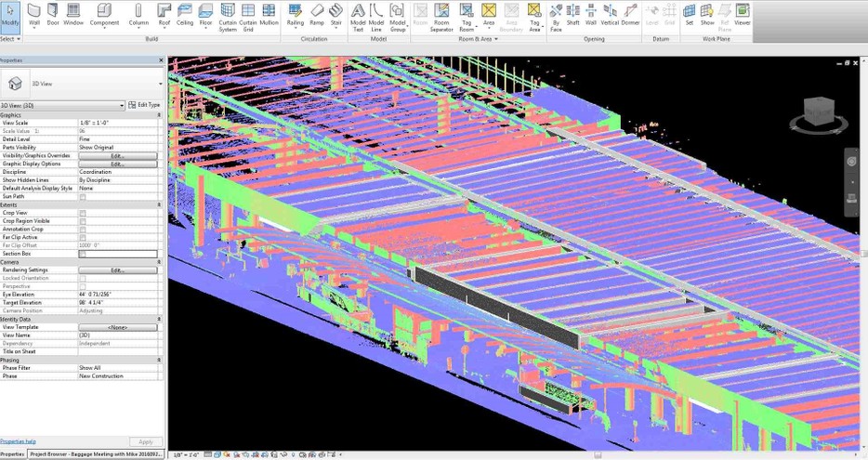The width and height of the screenshot is (868, 460).
Task: Activate the By Face opening tool
Action: point(556,18)
